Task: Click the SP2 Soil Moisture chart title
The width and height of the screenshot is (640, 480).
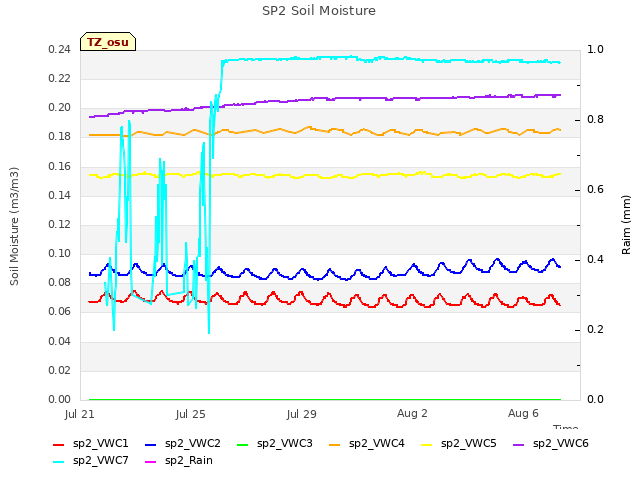Action: click(x=319, y=11)
